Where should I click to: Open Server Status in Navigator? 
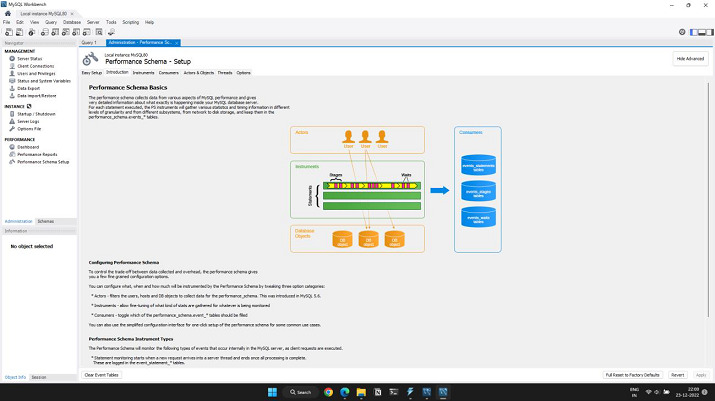(30, 59)
